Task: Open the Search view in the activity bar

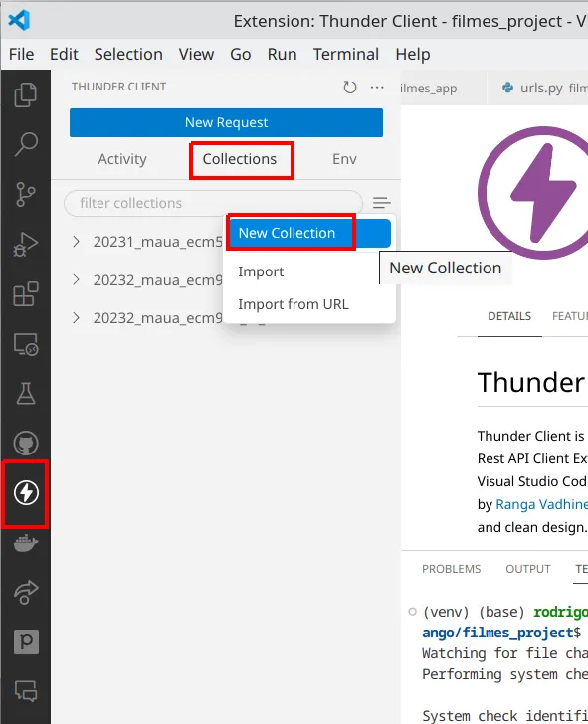Action: [26, 144]
